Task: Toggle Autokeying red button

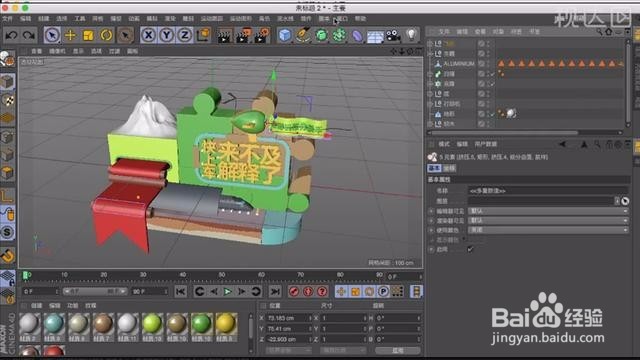Action: coord(308,291)
